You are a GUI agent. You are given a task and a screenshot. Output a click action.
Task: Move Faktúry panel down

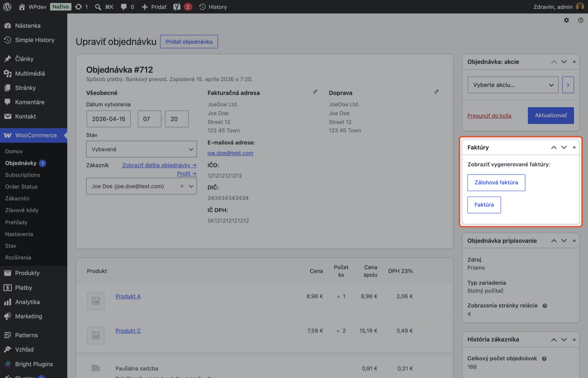[x=564, y=147]
